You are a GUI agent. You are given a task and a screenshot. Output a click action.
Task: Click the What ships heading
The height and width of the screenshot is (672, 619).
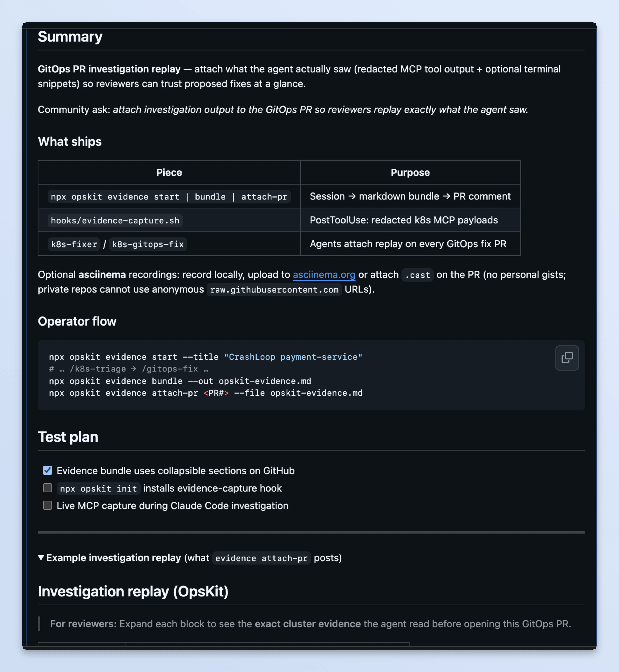coord(70,142)
